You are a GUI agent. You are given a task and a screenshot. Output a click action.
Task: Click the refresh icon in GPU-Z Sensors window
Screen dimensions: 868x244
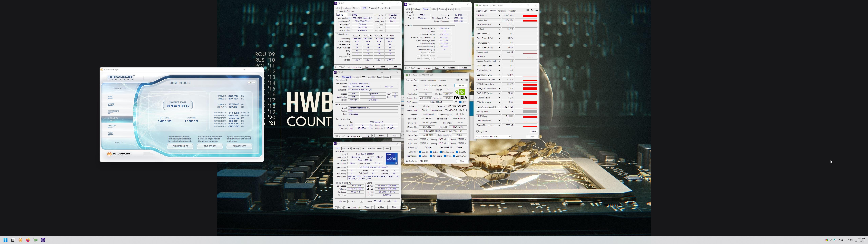tap(532, 10)
